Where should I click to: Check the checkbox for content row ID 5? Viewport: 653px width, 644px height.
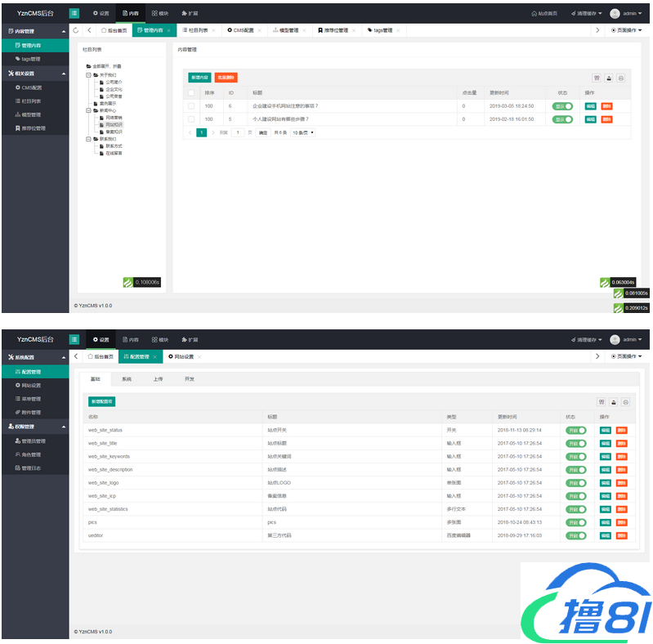191,119
